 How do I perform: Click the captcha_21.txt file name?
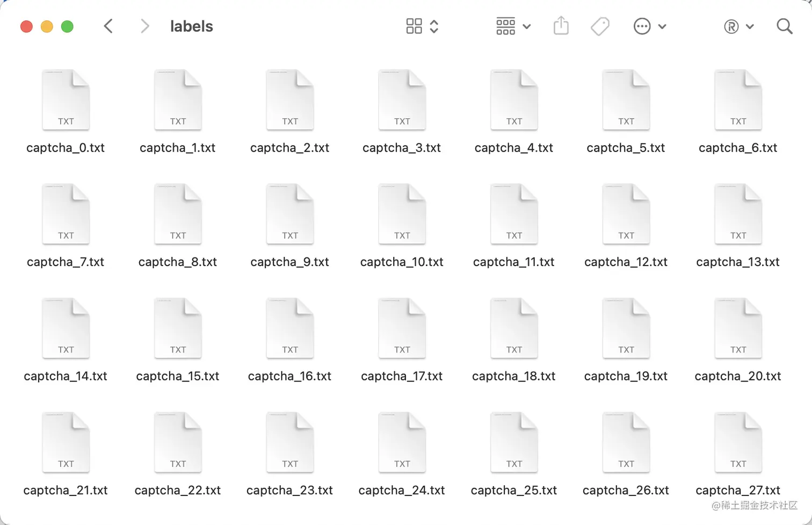click(x=66, y=490)
